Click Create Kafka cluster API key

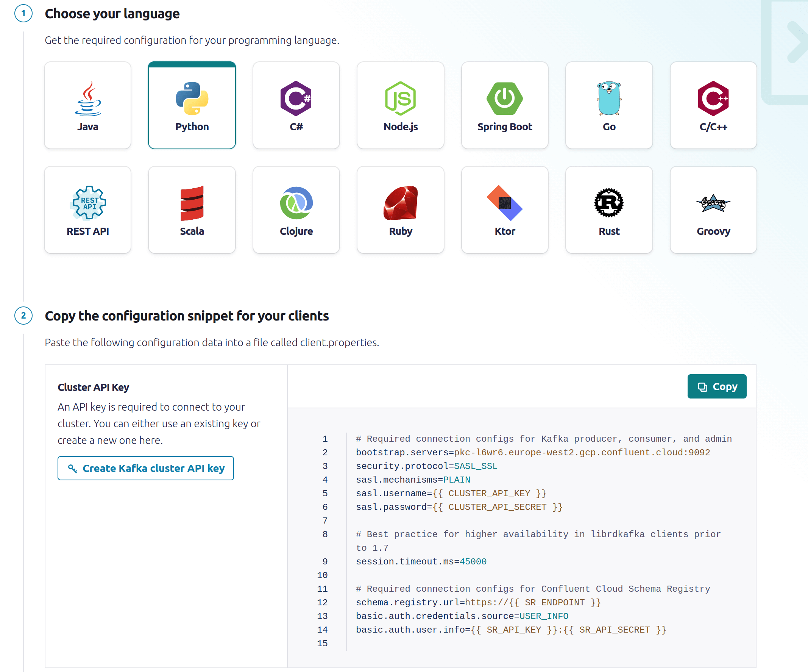point(145,468)
